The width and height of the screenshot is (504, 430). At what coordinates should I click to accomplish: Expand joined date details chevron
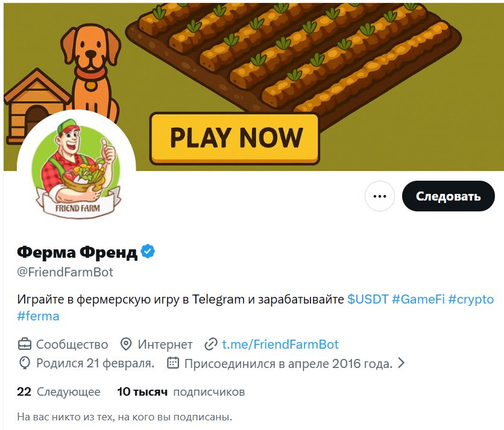click(x=401, y=363)
